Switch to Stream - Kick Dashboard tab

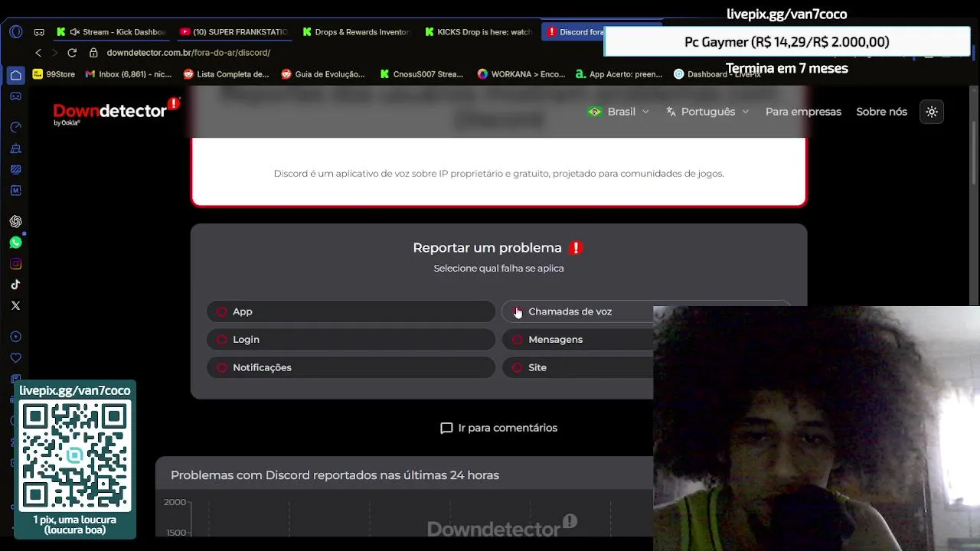112,32
